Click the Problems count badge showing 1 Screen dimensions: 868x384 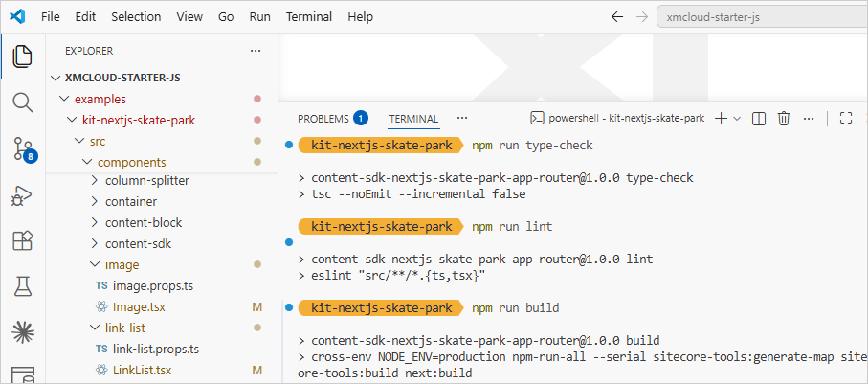click(361, 119)
